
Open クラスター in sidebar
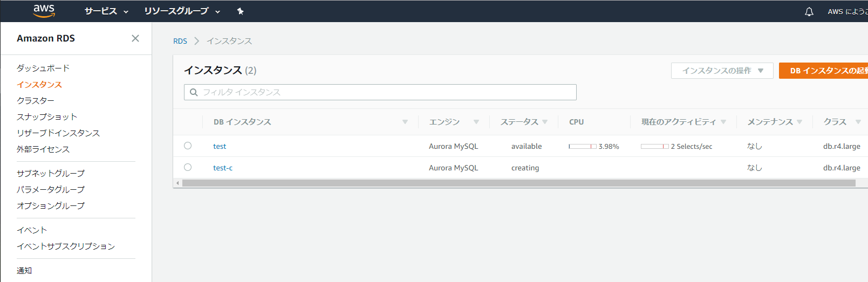36,101
